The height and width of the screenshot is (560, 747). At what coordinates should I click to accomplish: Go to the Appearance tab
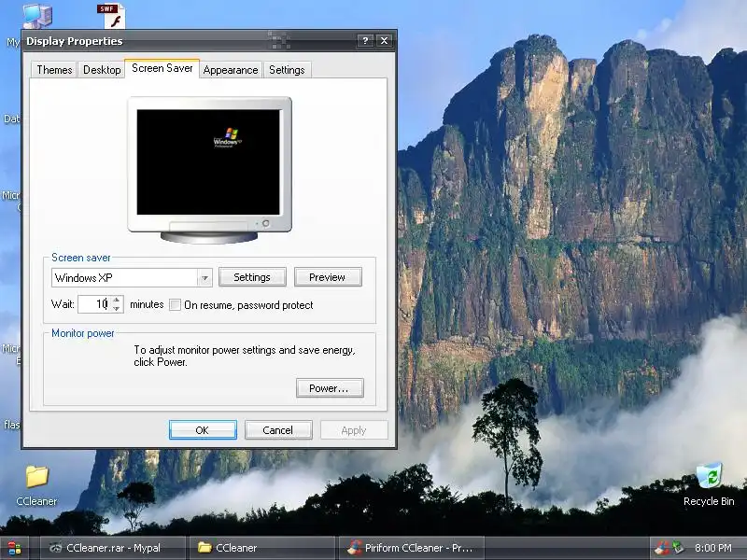tap(231, 69)
